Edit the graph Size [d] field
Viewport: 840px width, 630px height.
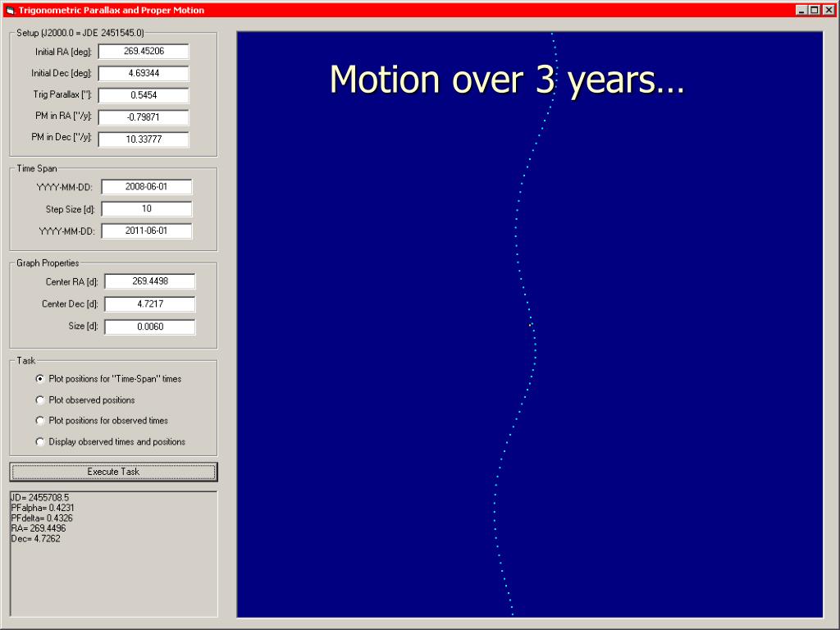point(150,326)
